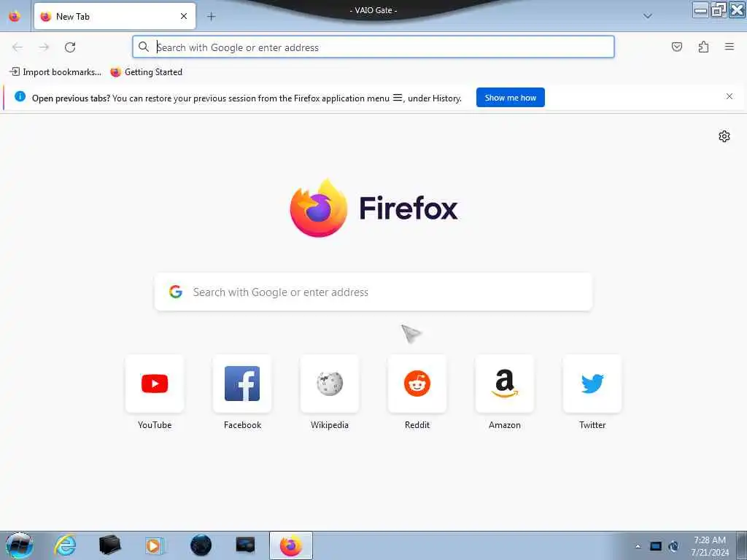
Task: Open the Firefox application menu
Action: [x=729, y=47]
